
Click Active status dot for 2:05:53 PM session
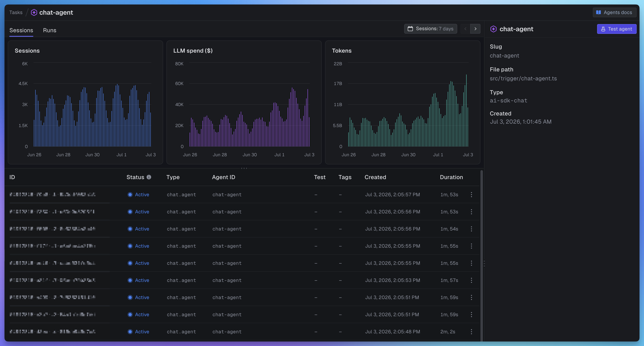point(130,280)
